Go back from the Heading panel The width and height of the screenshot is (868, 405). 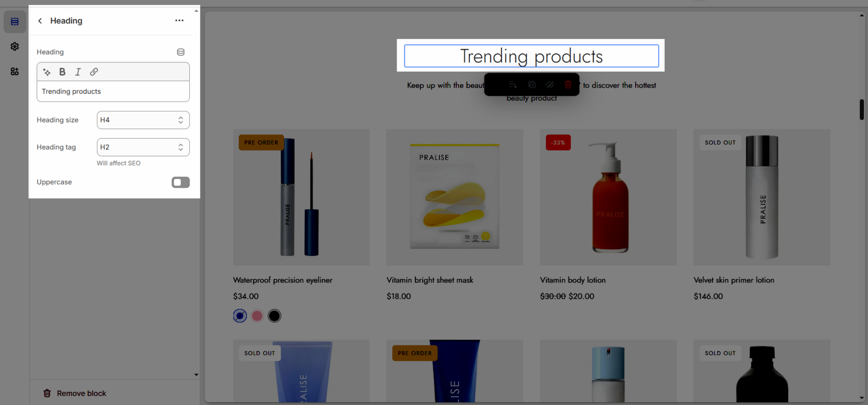click(40, 21)
